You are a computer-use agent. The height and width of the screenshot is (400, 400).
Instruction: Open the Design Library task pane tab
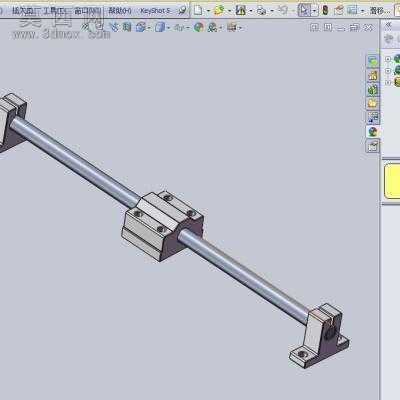click(373, 76)
